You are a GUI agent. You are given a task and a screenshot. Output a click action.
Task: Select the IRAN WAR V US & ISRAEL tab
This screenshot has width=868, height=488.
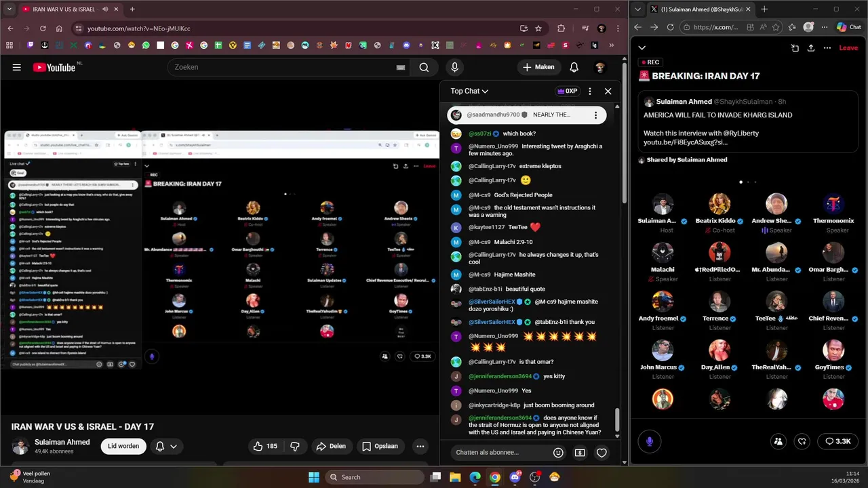pyautogui.click(x=71, y=9)
